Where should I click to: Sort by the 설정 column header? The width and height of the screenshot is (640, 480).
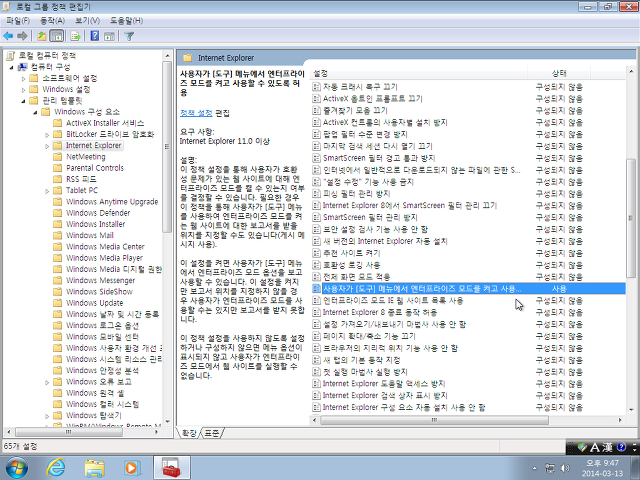[419, 73]
